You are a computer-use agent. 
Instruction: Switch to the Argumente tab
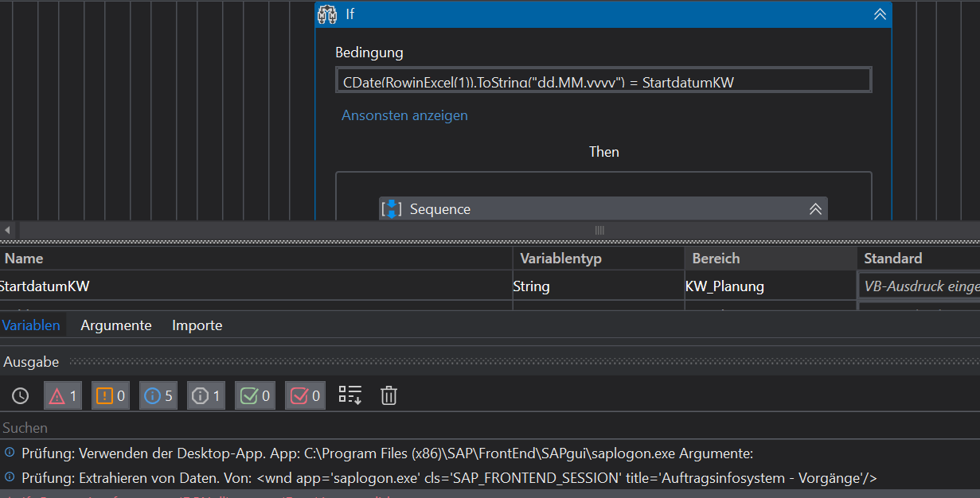coord(116,325)
